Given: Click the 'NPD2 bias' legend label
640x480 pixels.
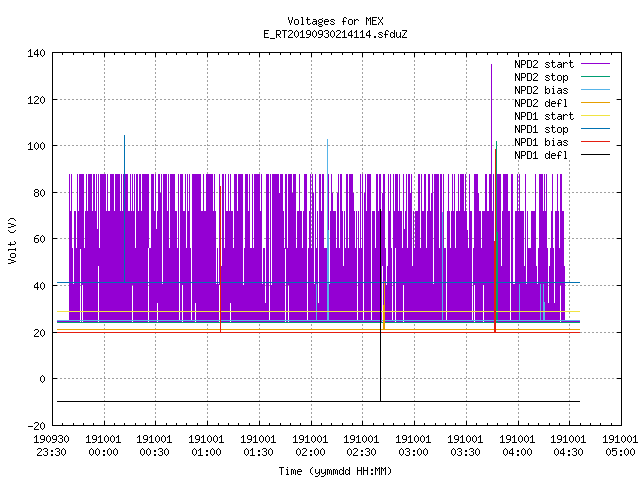Looking at the screenshot, I should pos(541,90).
